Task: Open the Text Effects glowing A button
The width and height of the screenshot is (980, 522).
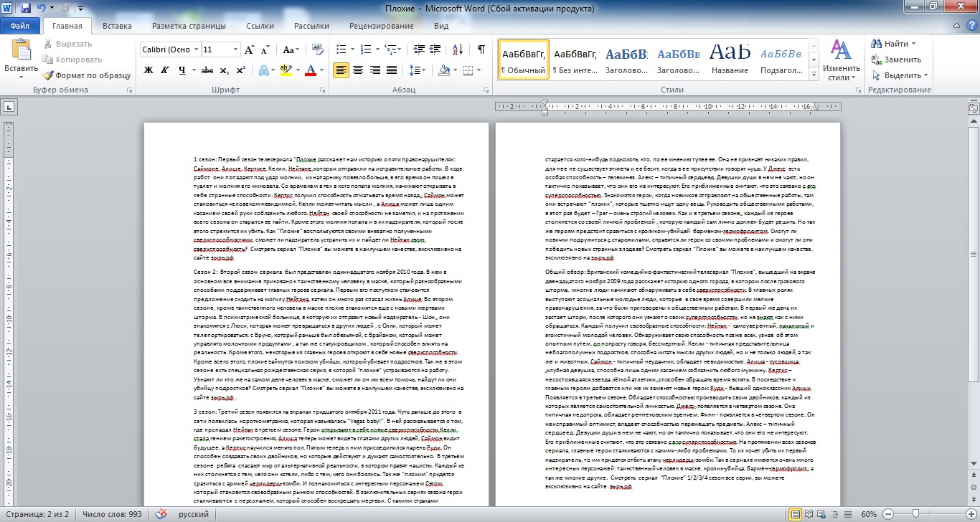Action: click(x=263, y=70)
